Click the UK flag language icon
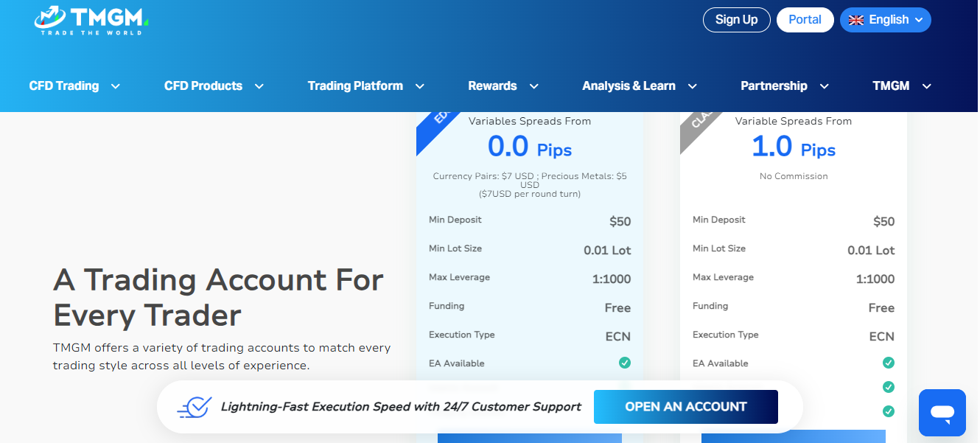The height and width of the screenshot is (443, 980). 855,20
